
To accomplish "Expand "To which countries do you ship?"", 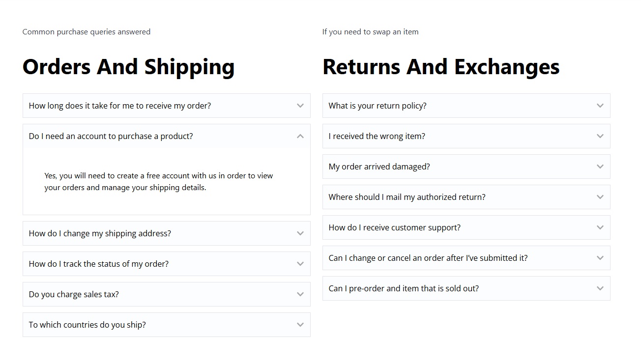I will coord(87,325).
